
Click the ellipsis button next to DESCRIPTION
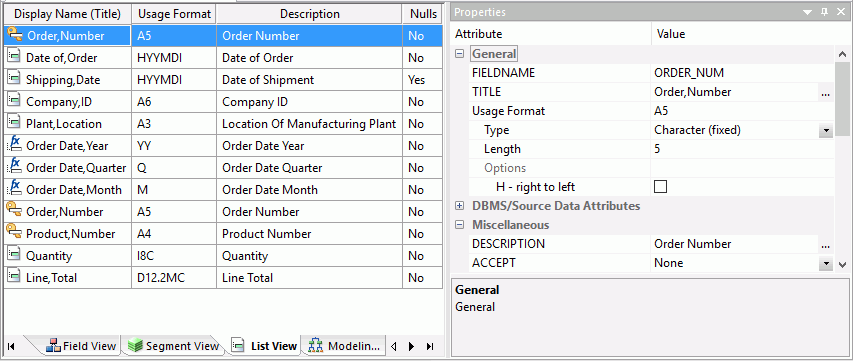click(x=825, y=245)
